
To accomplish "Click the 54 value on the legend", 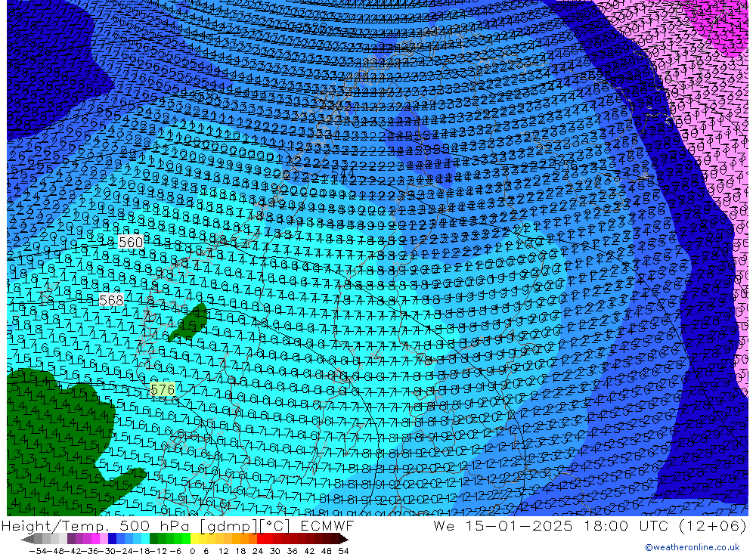I will coord(342,551).
